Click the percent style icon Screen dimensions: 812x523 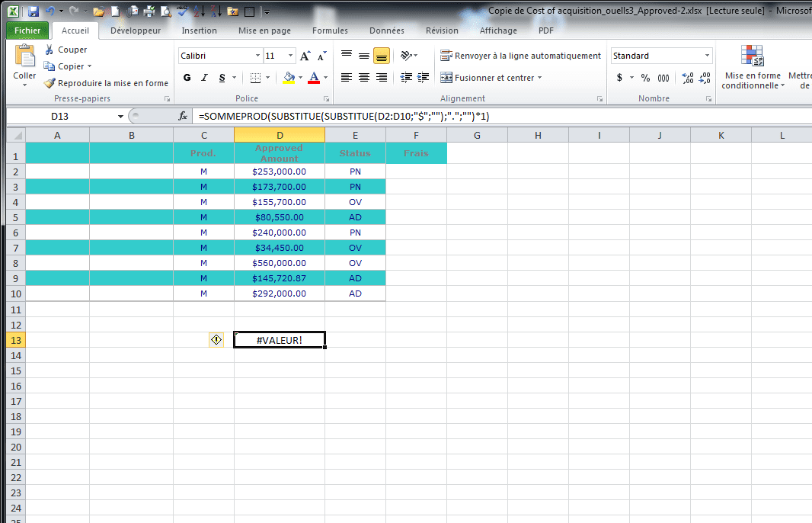click(x=645, y=78)
